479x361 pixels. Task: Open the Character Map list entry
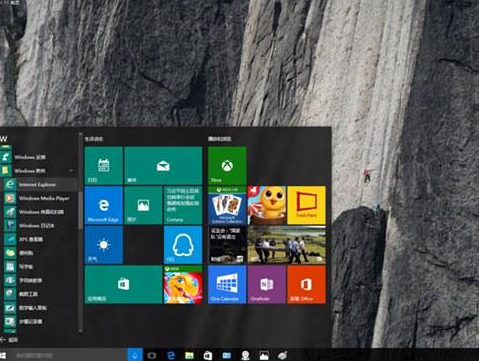click(40, 280)
